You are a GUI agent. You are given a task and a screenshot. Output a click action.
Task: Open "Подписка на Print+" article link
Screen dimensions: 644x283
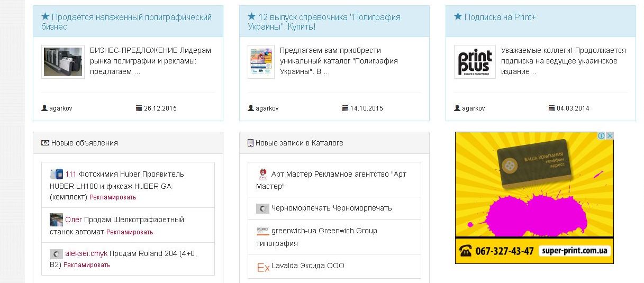[x=500, y=17]
